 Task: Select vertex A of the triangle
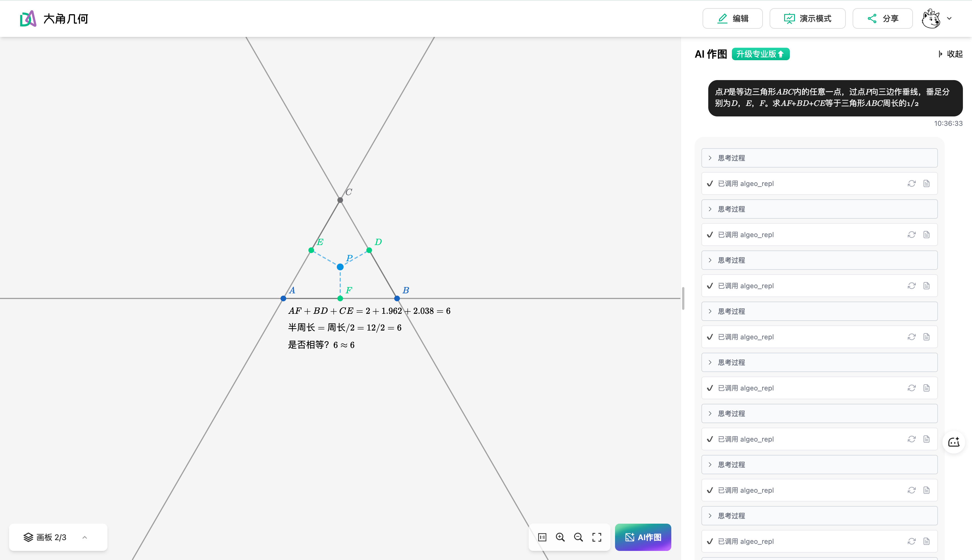coord(283,298)
